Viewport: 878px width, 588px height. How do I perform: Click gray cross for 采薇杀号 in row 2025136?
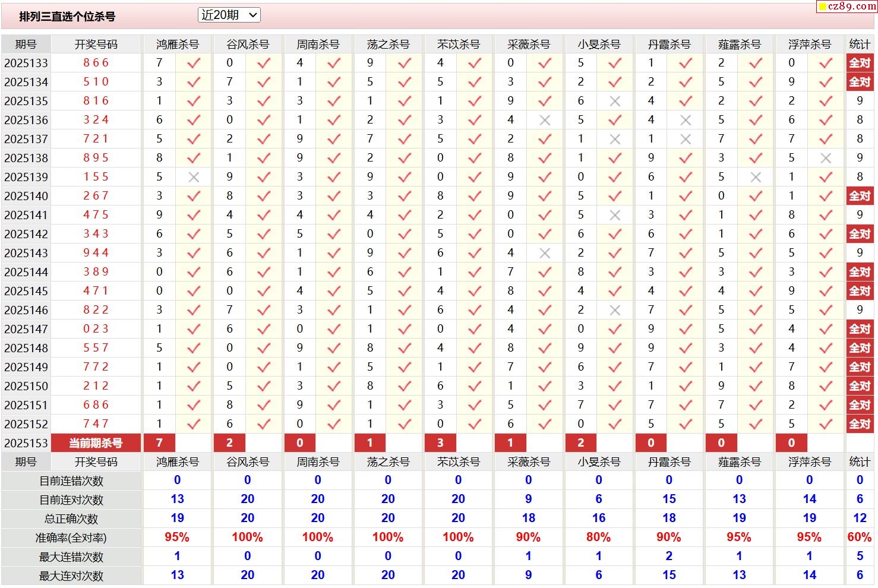(545, 120)
